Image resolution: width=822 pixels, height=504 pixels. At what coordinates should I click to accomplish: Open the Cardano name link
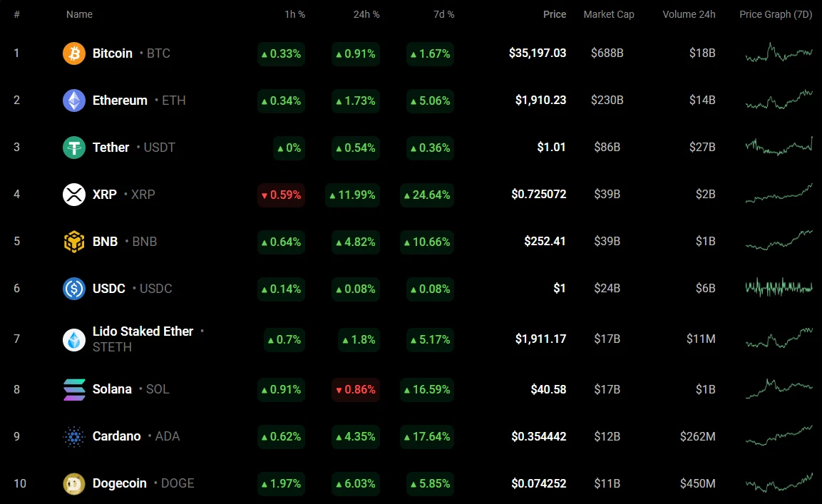click(x=117, y=436)
